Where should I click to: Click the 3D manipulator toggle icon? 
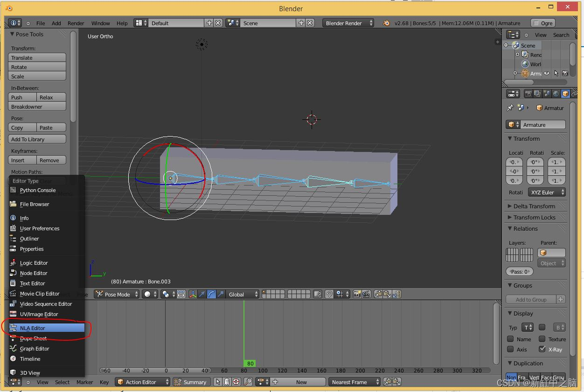coord(193,294)
